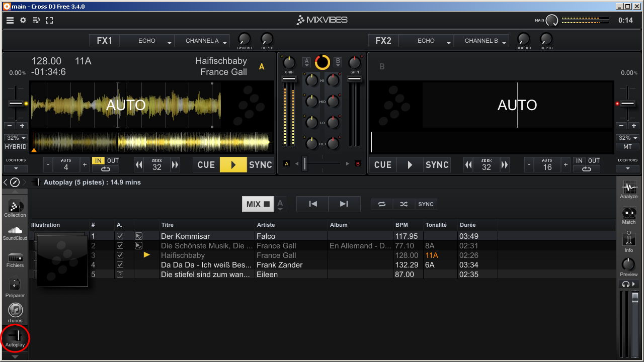The width and height of the screenshot is (644, 362).
Task: Open FX2 CHANNEL B dropdown
Action: click(481, 41)
